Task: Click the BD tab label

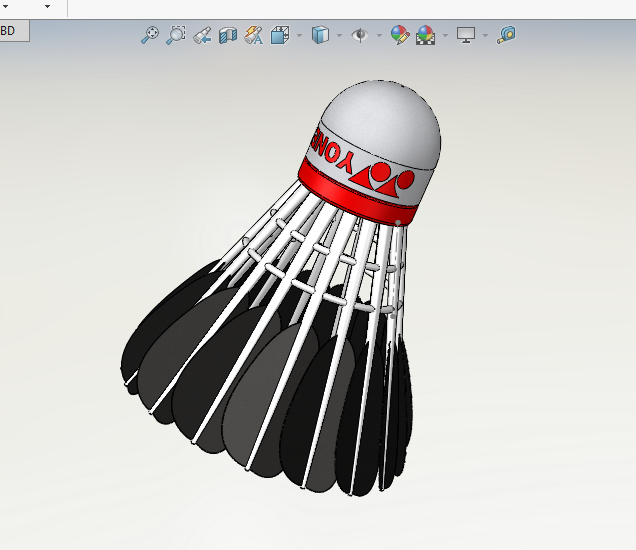Action: pos(10,31)
